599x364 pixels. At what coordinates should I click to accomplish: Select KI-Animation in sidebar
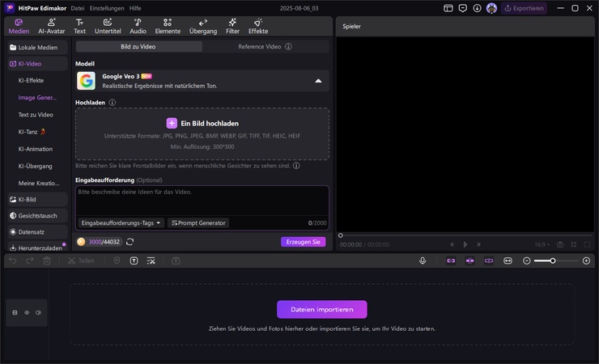(x=35, y=149)
